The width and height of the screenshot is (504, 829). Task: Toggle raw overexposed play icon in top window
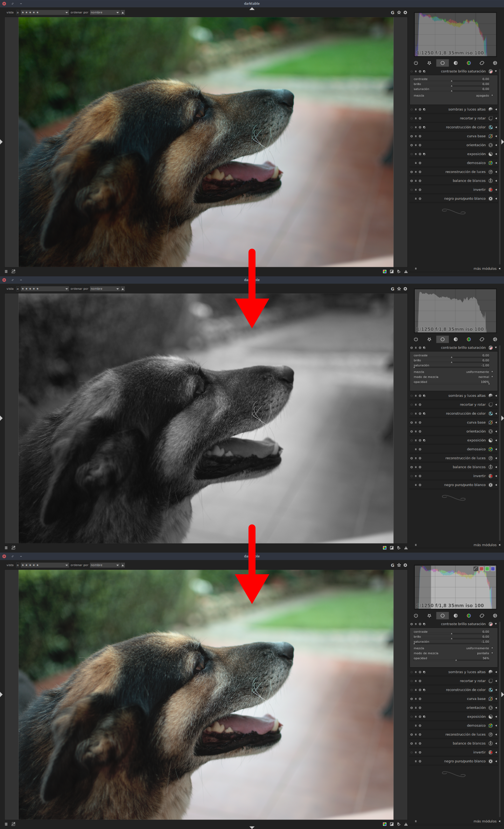(399, 272)
